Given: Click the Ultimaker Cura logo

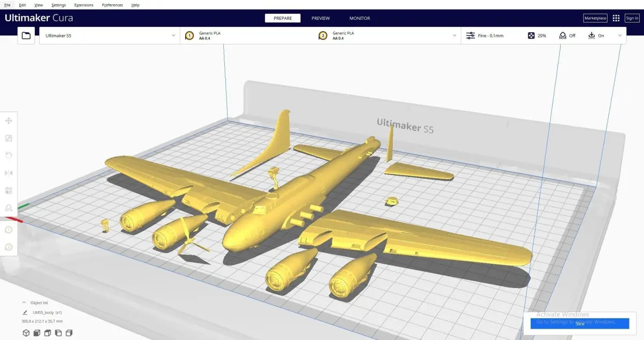Looking at the screenshot, I should click(x=39, y=18).
